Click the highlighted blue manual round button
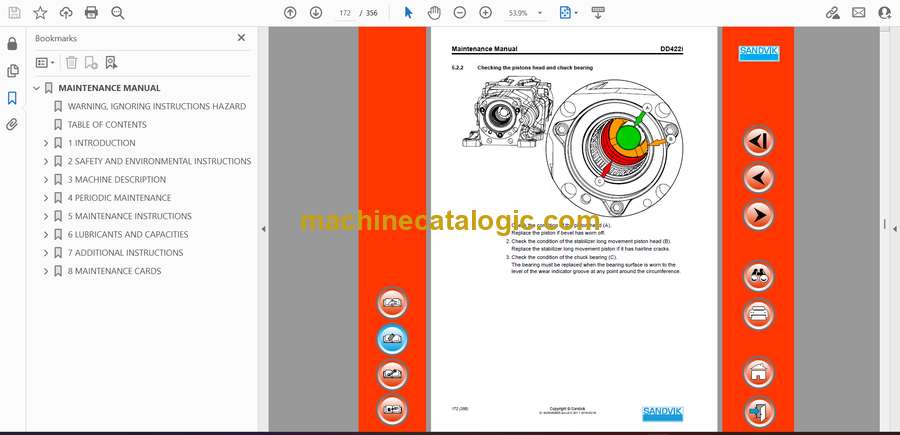This screenshot has width=900, height=435. pos(392,339)
